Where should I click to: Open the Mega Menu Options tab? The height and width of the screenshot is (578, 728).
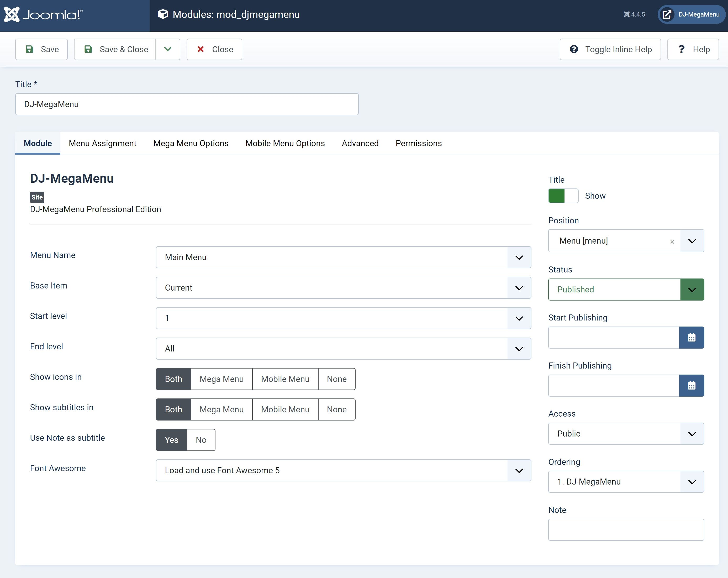(191, 143)
